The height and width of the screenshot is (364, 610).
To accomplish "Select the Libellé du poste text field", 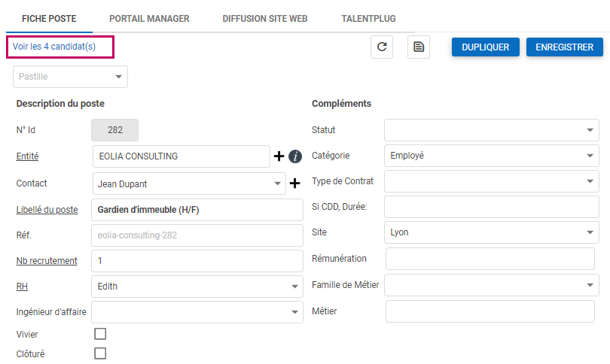I will coord(197,210).
